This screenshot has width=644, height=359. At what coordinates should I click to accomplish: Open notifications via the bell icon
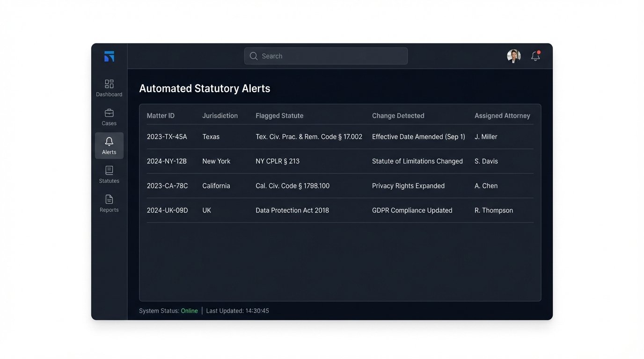coord(535,56)
